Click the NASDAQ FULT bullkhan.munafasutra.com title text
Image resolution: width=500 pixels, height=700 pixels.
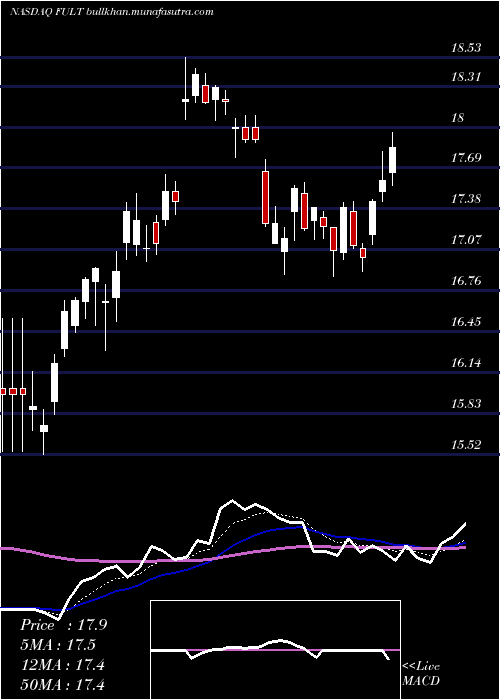coord(111,12)
